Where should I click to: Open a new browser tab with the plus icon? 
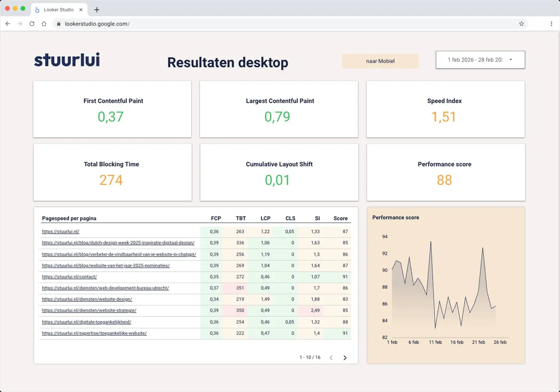tap(97, 10)
